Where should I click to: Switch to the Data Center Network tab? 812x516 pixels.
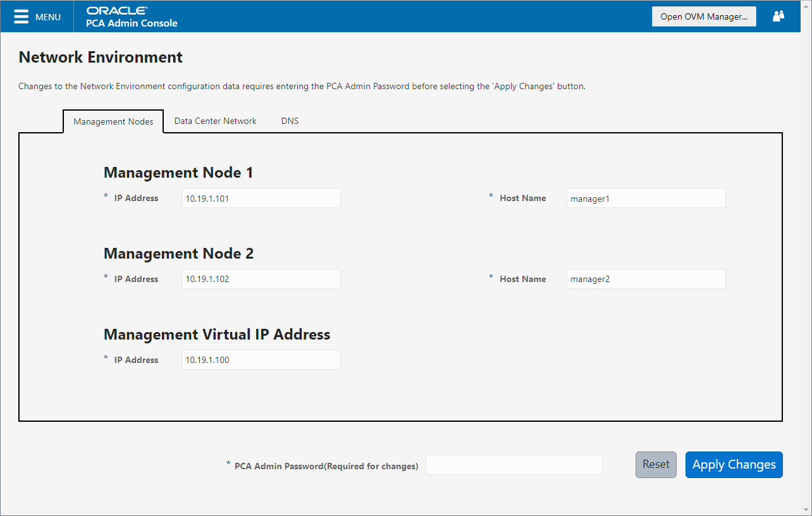pyautogui.click(x=215, y=121)
